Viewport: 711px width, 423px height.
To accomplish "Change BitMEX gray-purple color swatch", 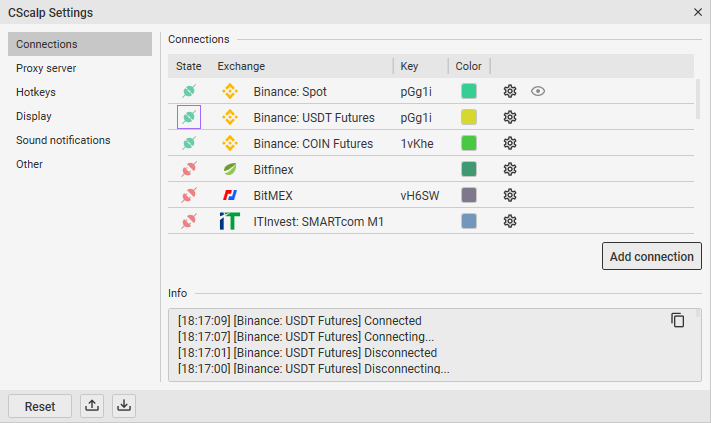I will [469, 195].
